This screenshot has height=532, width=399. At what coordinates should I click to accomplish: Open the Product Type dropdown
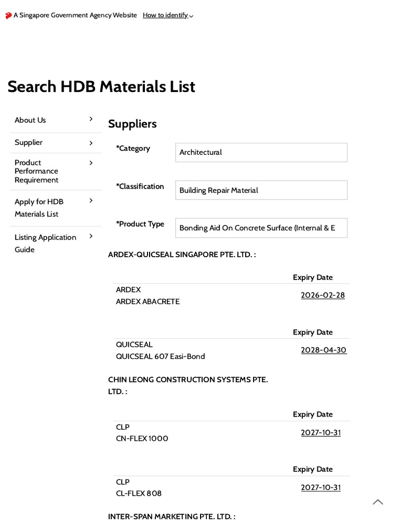click(x=261, y=228)
